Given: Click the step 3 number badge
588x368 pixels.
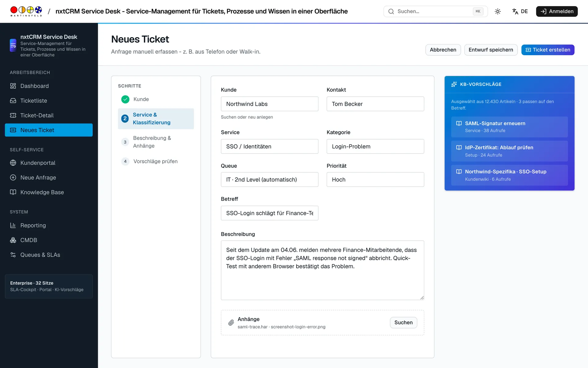Looking at the screenshot, I should (125, 142).
